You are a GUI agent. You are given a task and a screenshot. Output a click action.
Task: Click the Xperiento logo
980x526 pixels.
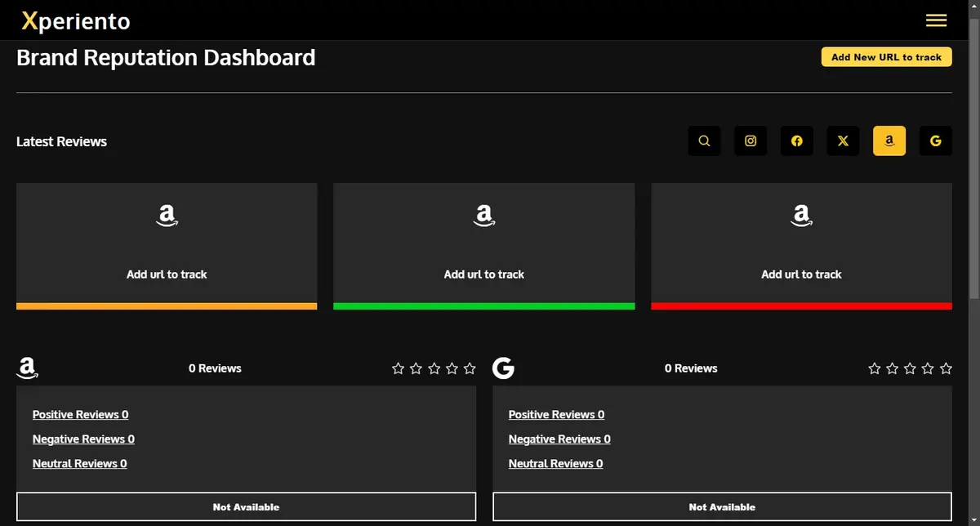pyautogui.click(x=75, y=21)
